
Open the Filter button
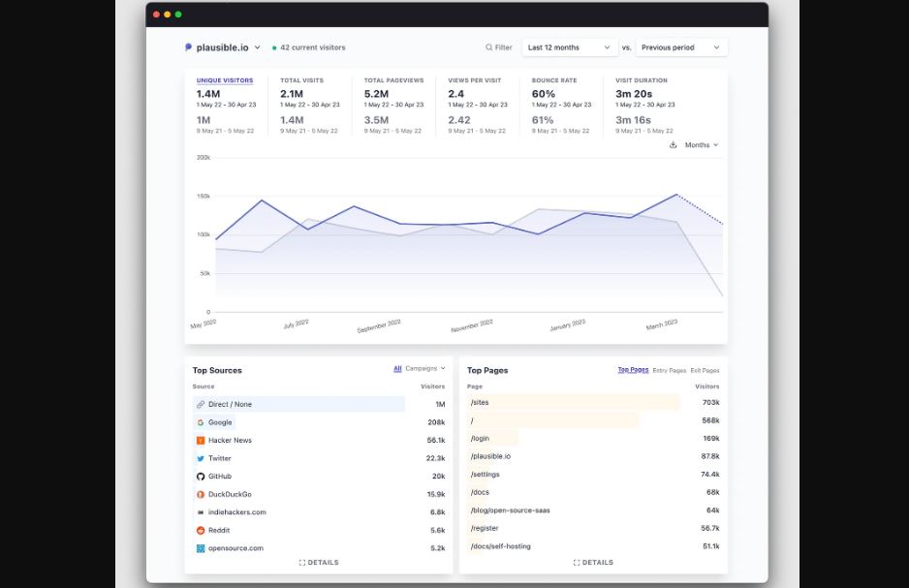499,47
